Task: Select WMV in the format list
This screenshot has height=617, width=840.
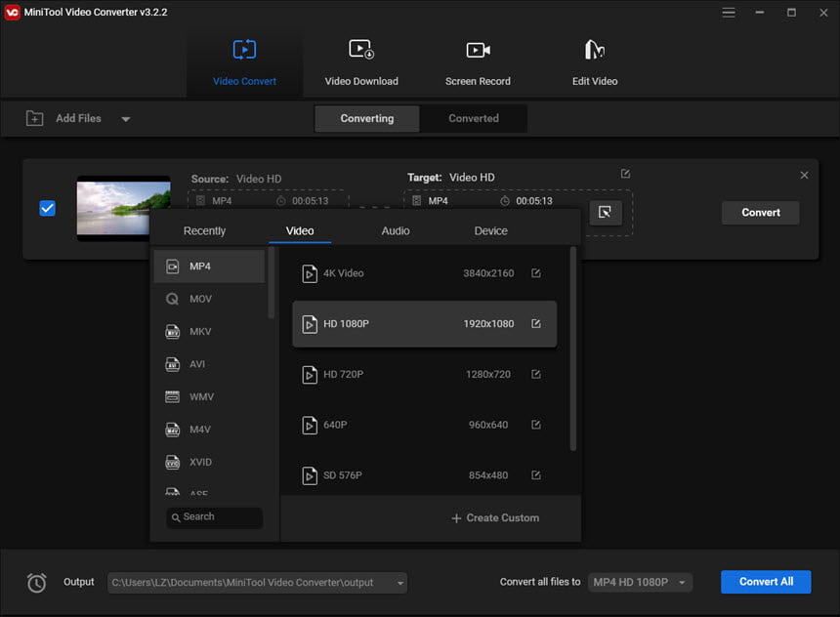Action: 209,397
